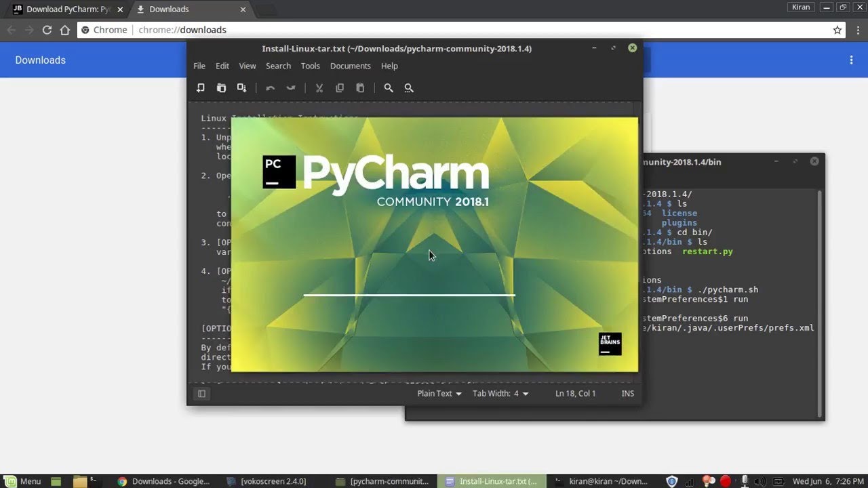This screenshot has width=868, height=488.
Task: Click the cut scissors icon
Action: (x=319, y=88)
